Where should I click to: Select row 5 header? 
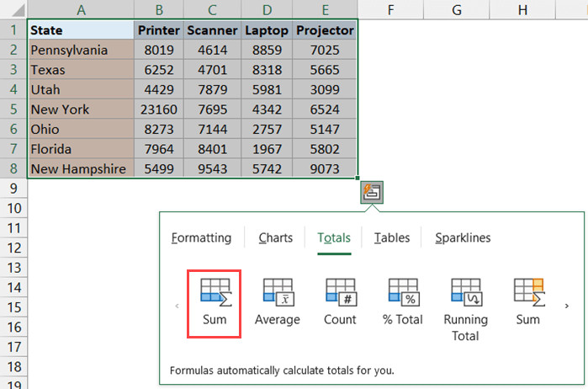13,109
